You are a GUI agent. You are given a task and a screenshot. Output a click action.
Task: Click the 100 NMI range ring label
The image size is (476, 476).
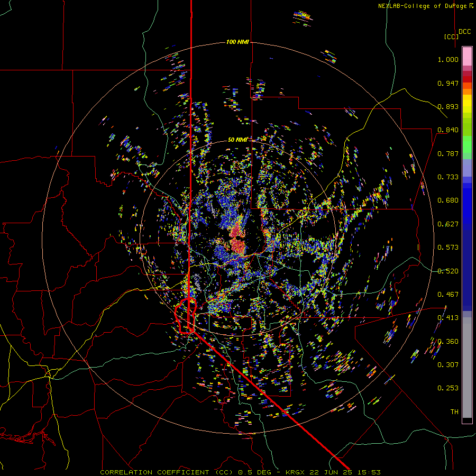tap(237, 42)
